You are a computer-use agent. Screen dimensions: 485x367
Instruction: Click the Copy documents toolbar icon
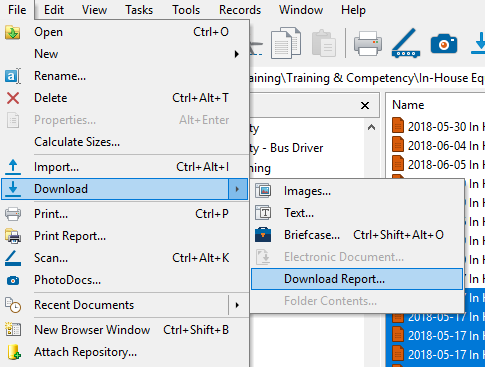[x=286, y=43]
